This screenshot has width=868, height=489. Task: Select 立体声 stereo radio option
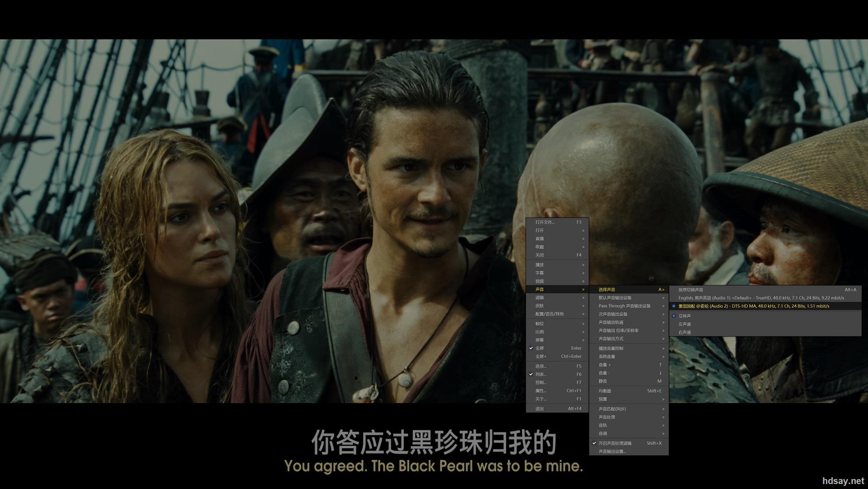pos(765,316)
